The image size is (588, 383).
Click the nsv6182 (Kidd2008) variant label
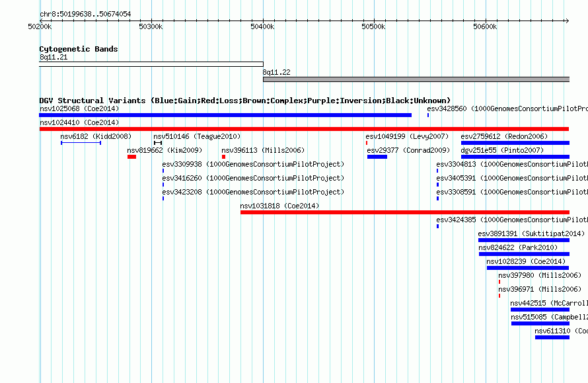click(96, 136)
